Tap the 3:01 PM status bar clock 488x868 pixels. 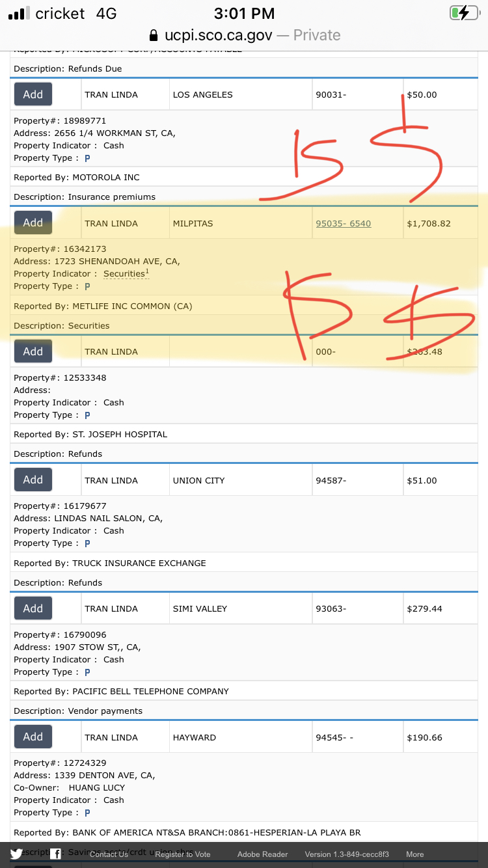tap(244, 13)
